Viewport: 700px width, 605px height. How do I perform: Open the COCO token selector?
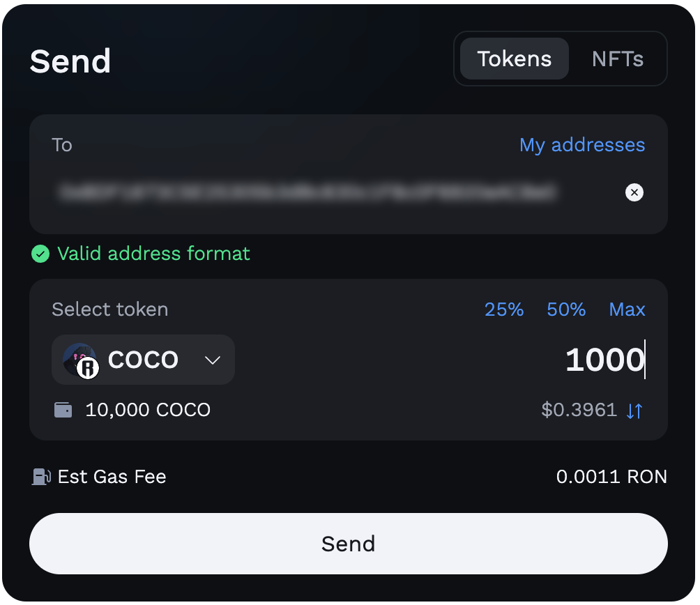(x=144, y=360)
